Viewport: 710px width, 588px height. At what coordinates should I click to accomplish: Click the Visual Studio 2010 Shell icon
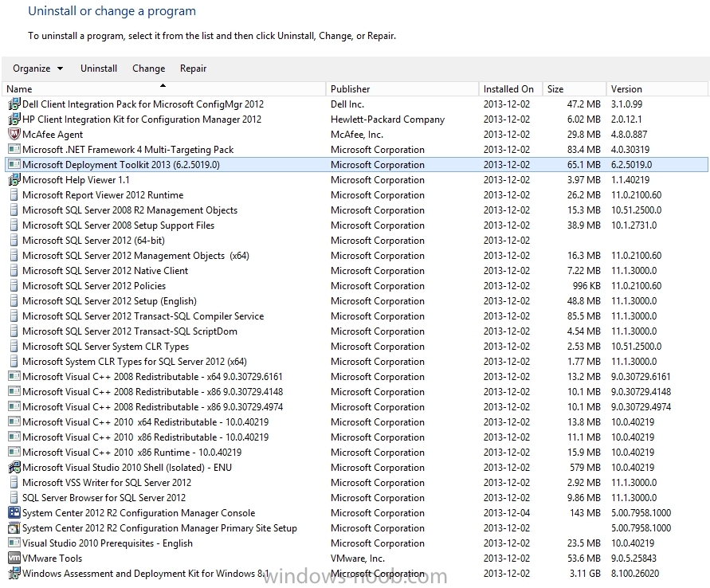[14, 467]
